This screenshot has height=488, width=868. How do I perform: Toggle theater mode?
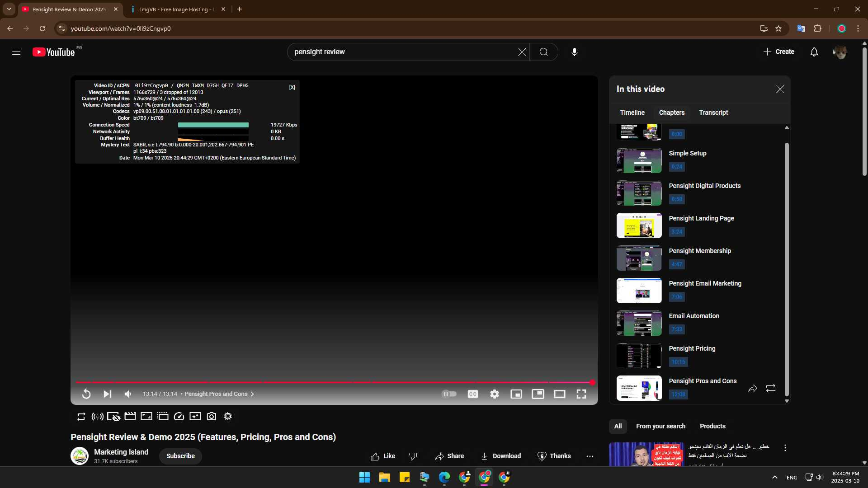click(560, 394)
